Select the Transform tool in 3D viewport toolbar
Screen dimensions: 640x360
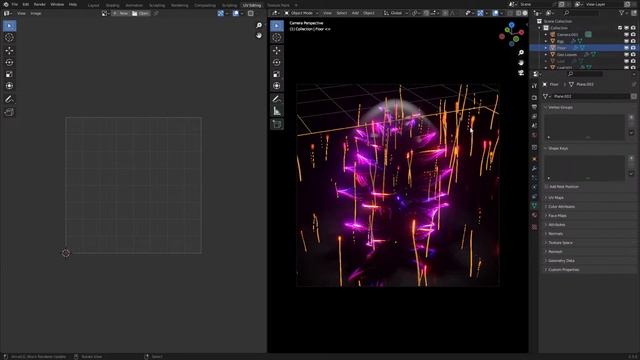click(x=277, y=86)
